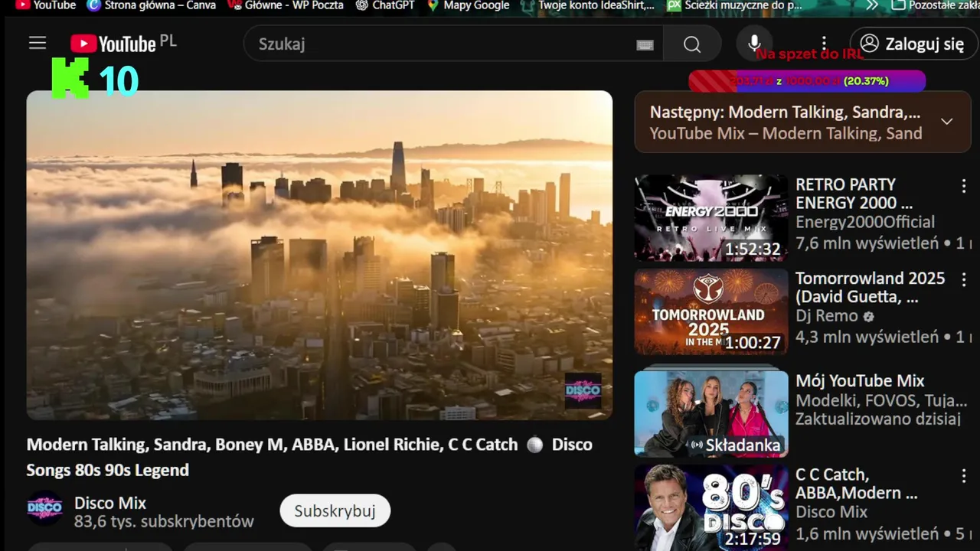Click the main video player
The height and width of the screenshot is (551, 980).
click(x=319, y=256)
